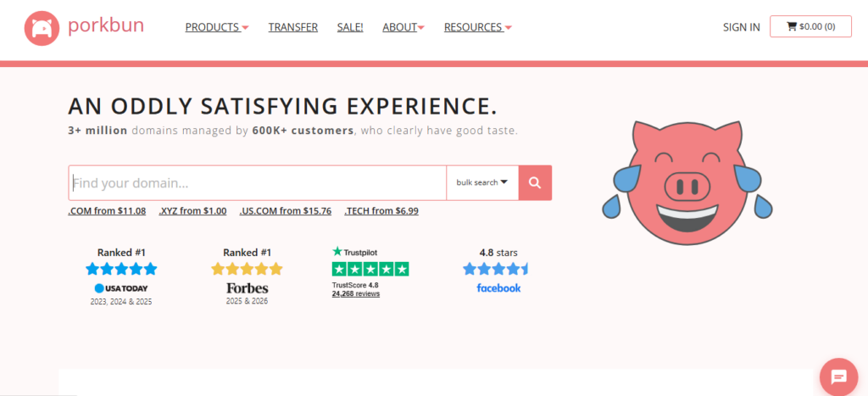Click the shopping cart icon
Image resolution: width=868 pixels, height=396 pixels.
click(x=792, y=26)
